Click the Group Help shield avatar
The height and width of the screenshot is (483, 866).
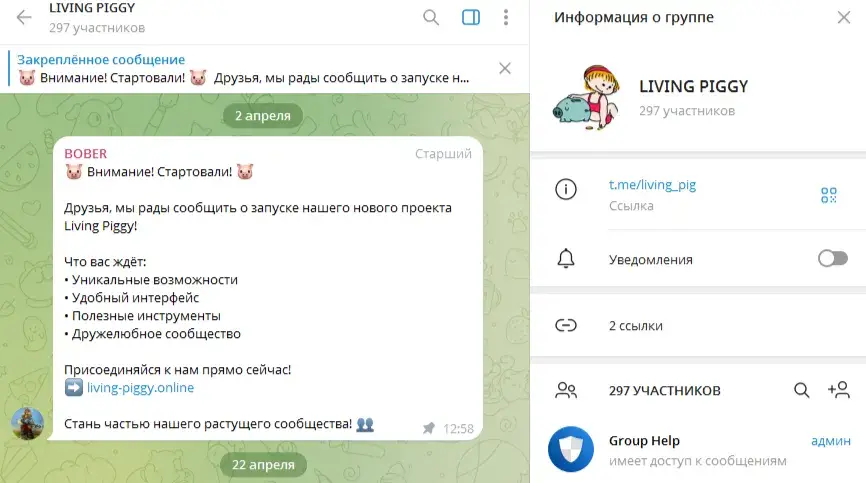[571, 449]
